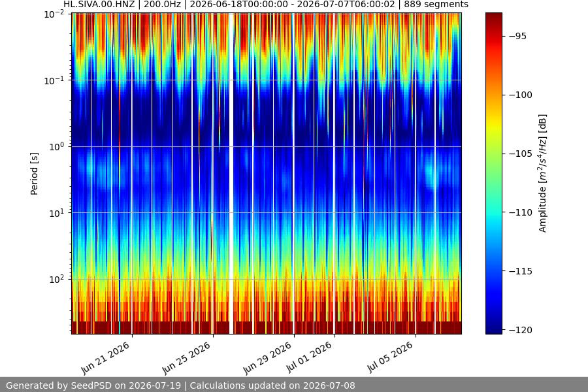Screen dimensions: 588x392
Task: Click the 10⁻¹ y-axis tick label
Action: (x=54, y=80)
